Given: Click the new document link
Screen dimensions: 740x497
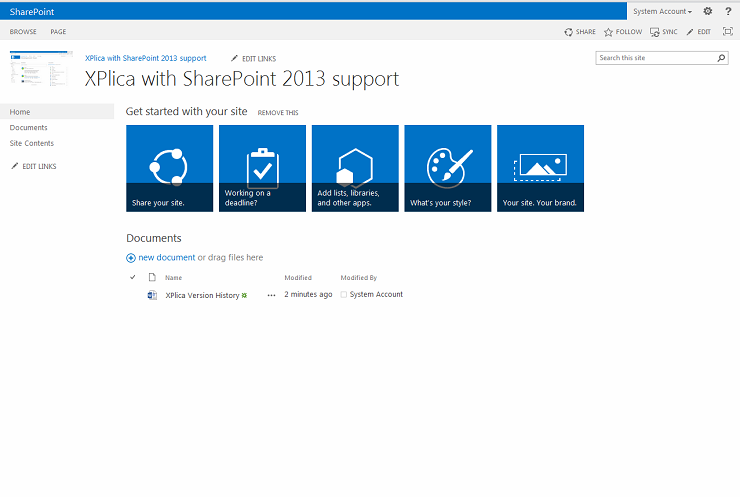Looking at the screenshot, I should tap(167, 257).
